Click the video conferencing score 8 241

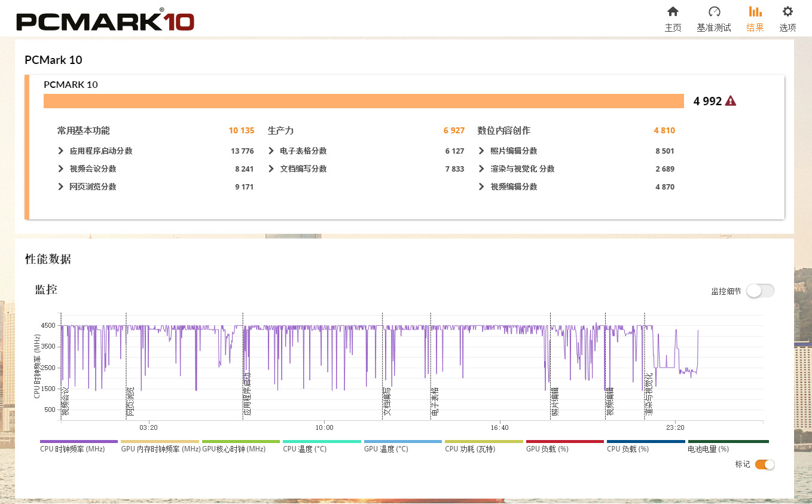(244, 169)
